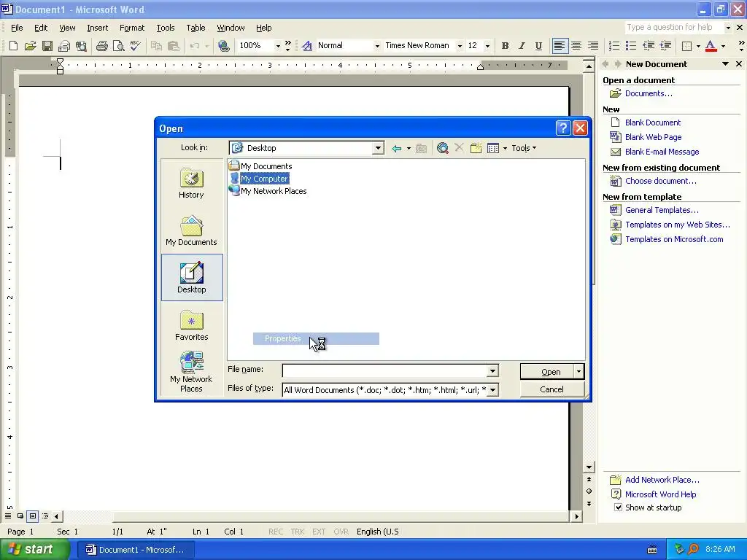Click Create New Folder icon in Open dialog
Image resolution: width=747 pixels, height=560 pixels.
[476, 148]
